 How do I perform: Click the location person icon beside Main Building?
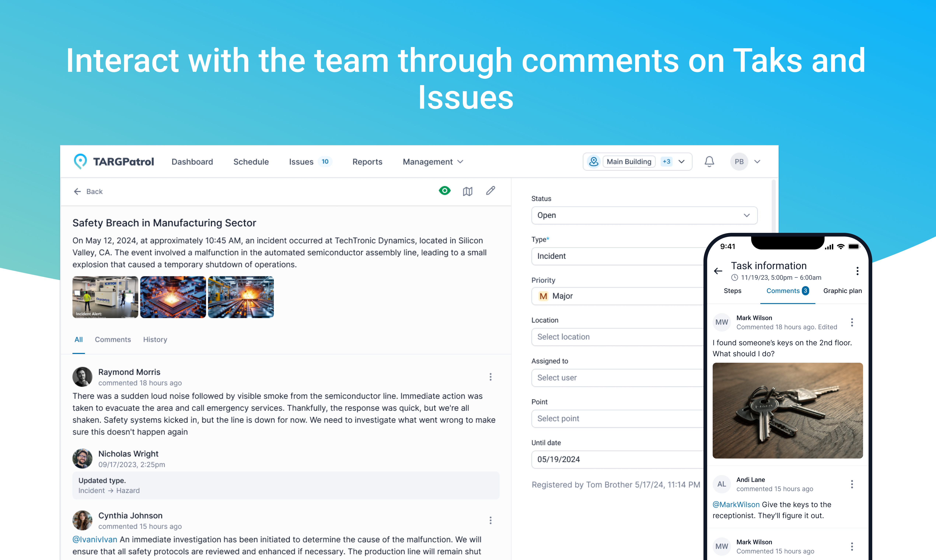coord(594,162)
